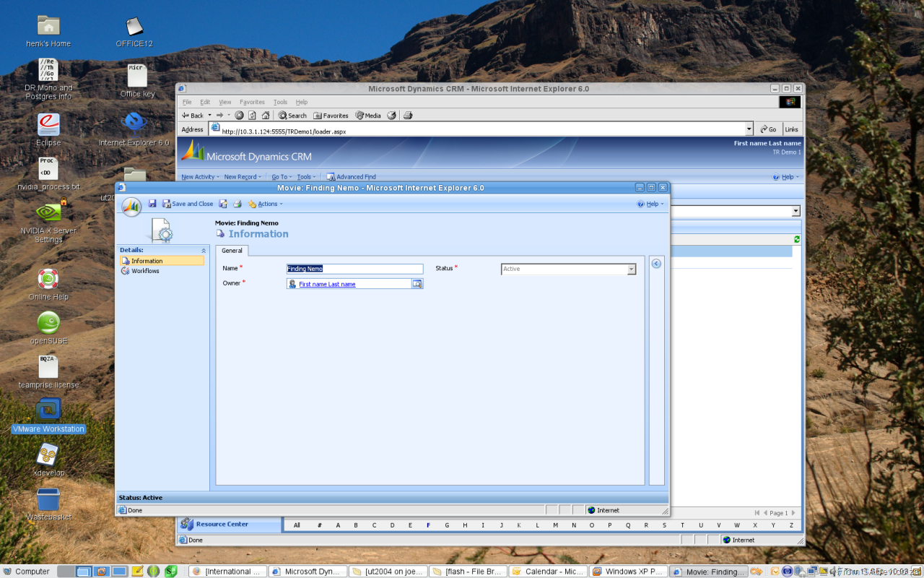
Task: Open the First name Last name owner link
Action: point(327,284)
